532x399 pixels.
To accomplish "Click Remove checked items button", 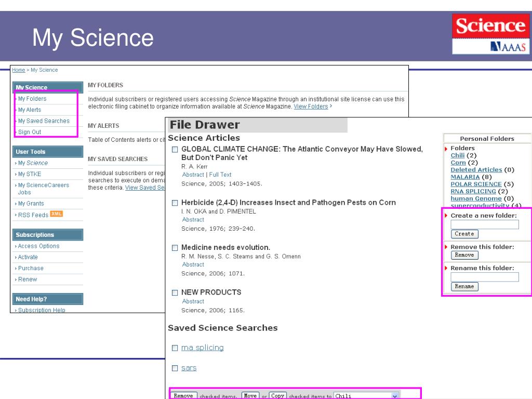I will pos(183,395).
